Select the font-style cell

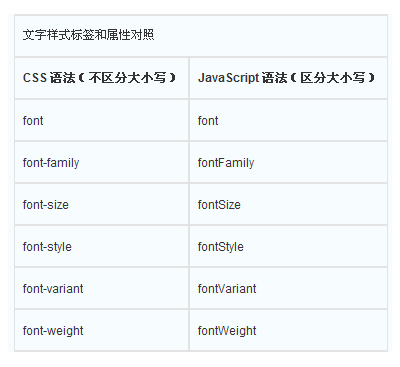tap(101, 246)
